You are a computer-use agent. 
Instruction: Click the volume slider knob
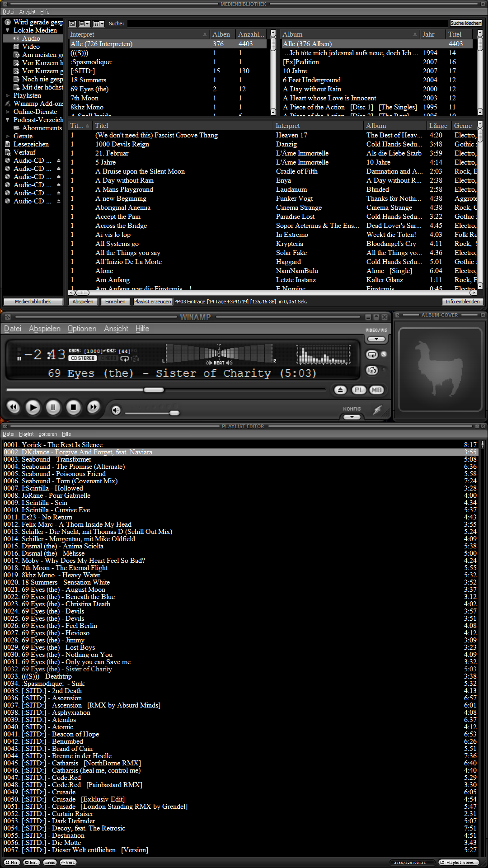pyautogui.click(x=174, y=413)
